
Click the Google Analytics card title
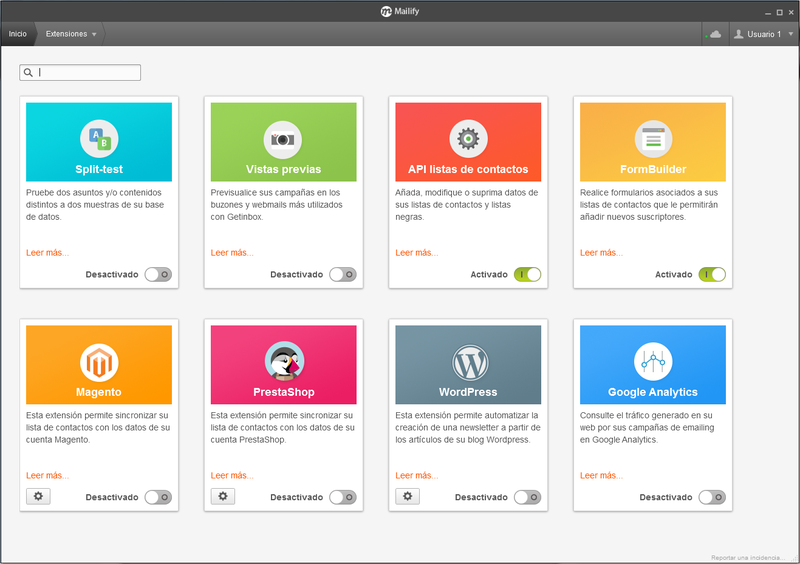point(653,392)
